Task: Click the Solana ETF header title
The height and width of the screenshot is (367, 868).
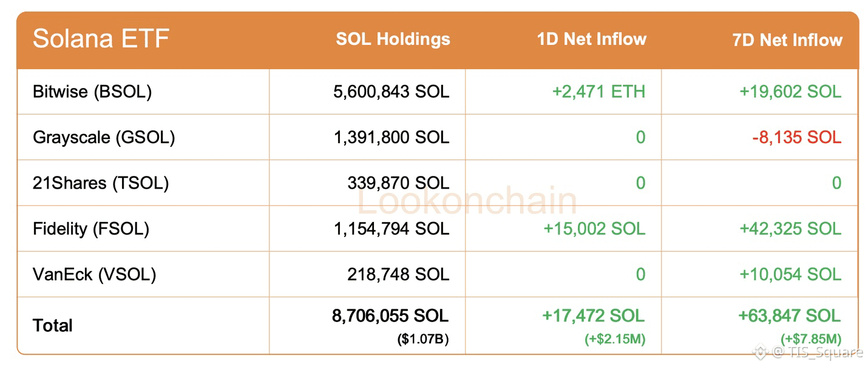Action: pyautogui.click(x=101, y=39)
